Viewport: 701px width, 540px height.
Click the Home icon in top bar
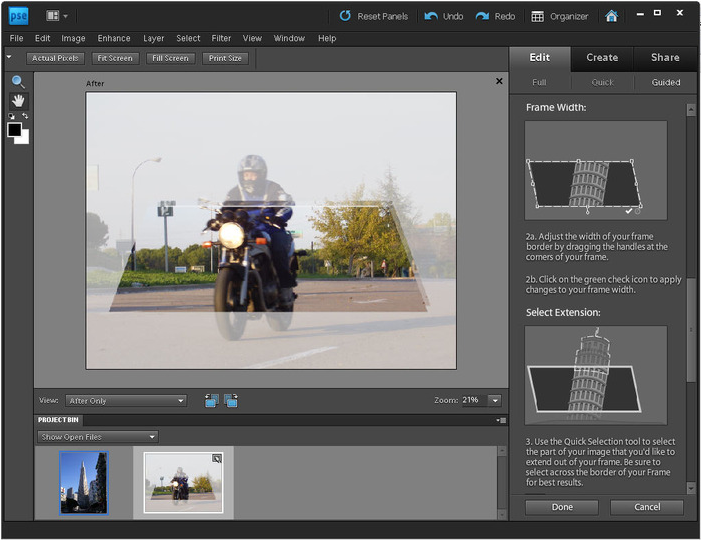[x=612, y=16]
